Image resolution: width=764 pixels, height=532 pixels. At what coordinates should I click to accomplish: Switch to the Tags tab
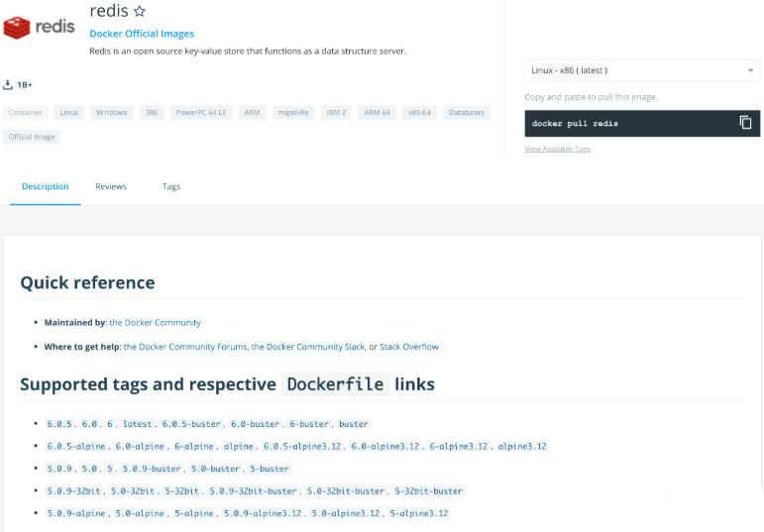click(x=171, y=186)
